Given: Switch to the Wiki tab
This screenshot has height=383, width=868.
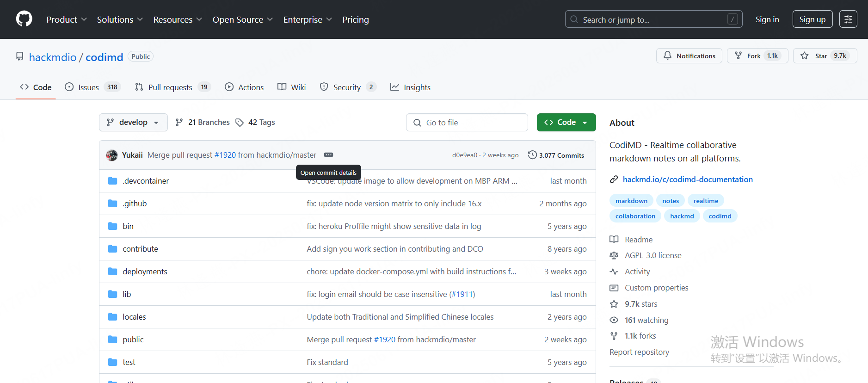Looking at the screenshot, I should click(x=292, y=87).
